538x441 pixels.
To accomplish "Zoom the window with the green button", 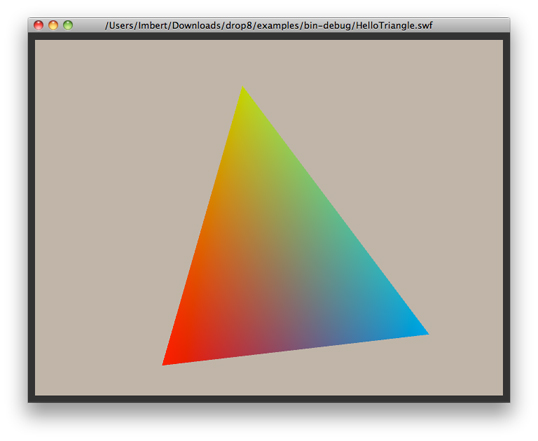I will [x=68, y=25].
